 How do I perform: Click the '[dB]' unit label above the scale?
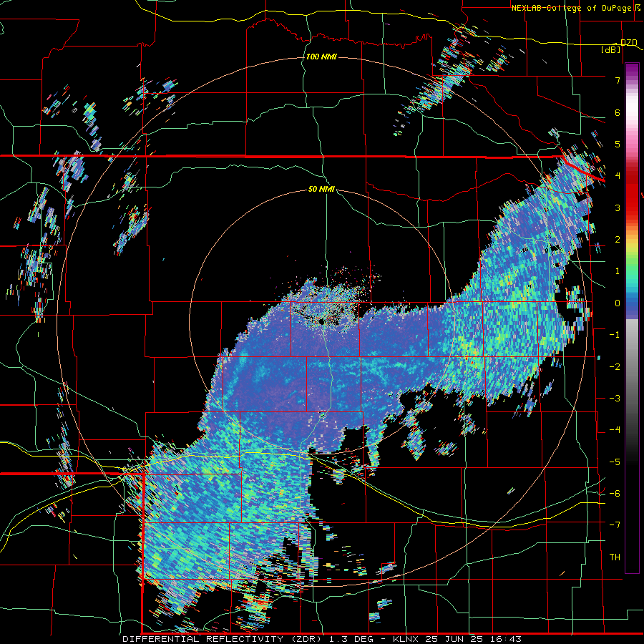click(611, 49)
